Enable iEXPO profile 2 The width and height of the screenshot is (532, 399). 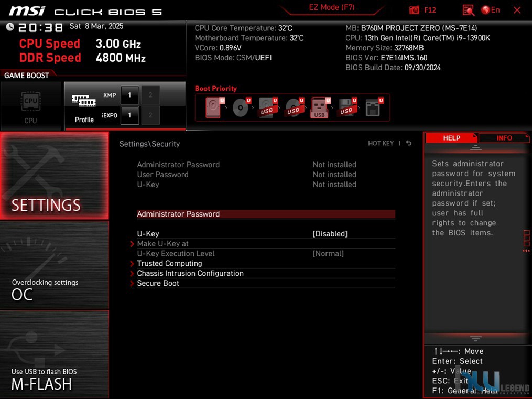click(150, 115)
